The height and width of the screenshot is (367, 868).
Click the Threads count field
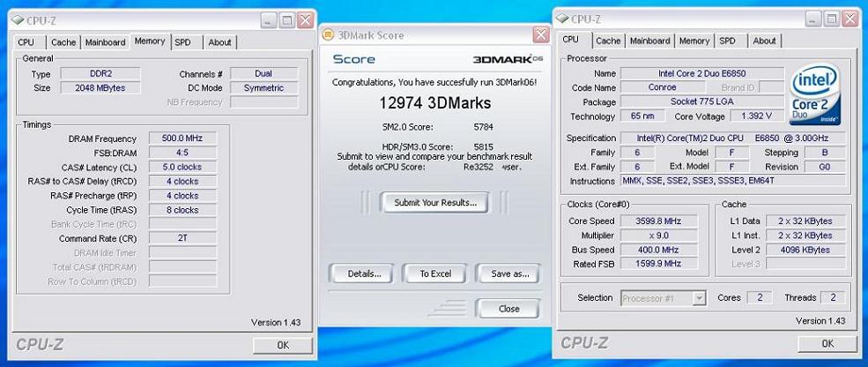[833, 297]
